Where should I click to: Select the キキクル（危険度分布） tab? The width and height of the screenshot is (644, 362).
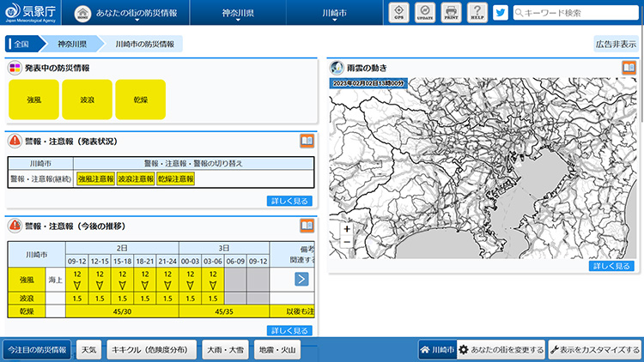click(151, 350)
